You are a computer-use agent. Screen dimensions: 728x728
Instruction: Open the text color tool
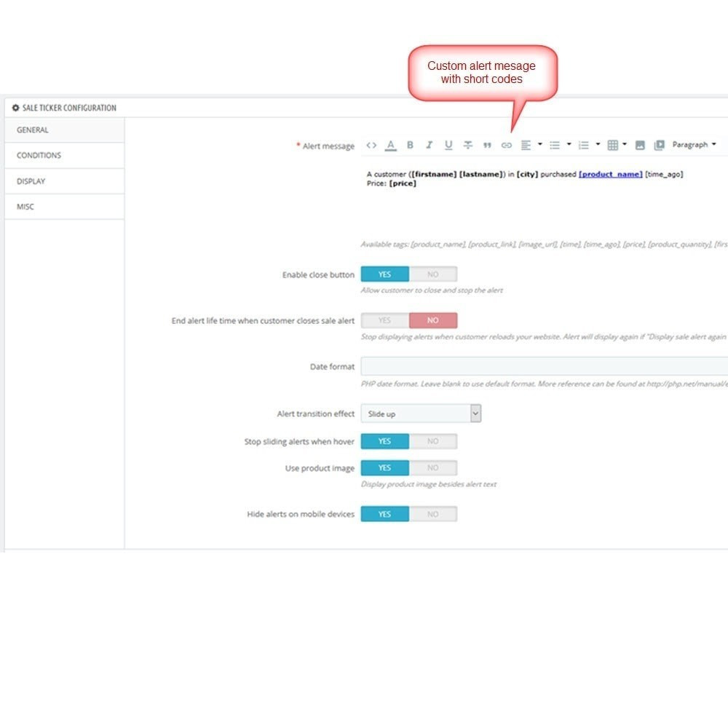click(390, 146)
